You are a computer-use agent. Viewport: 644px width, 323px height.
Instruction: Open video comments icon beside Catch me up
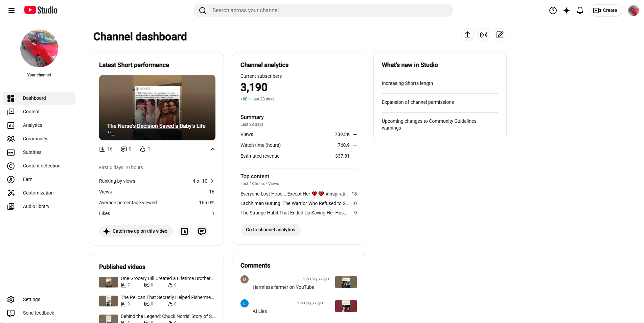click(x=202, y=231)
